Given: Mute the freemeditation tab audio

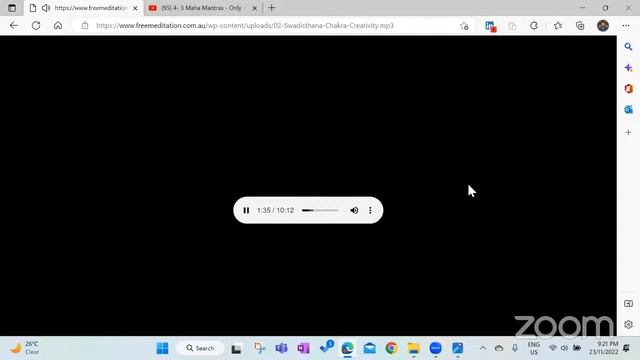Looking at the screenshot, I should (46, 8).
